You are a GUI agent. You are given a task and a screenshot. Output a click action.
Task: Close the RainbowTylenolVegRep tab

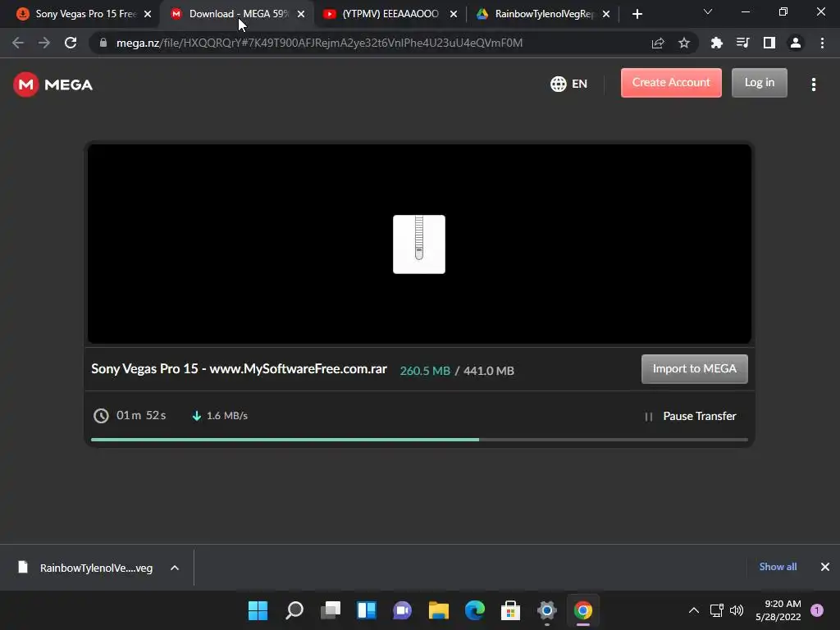[x=606, y=15]
